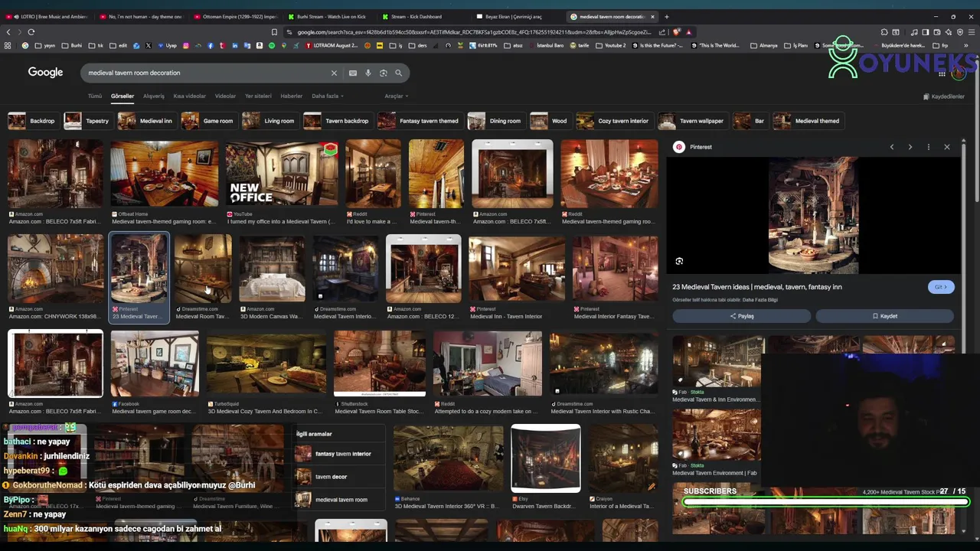The height and width of the screenshot is (551, 980).
Task: Open the Dwarven Tavern Backdrop Etsy thumbnail
Action: point(546,458)
